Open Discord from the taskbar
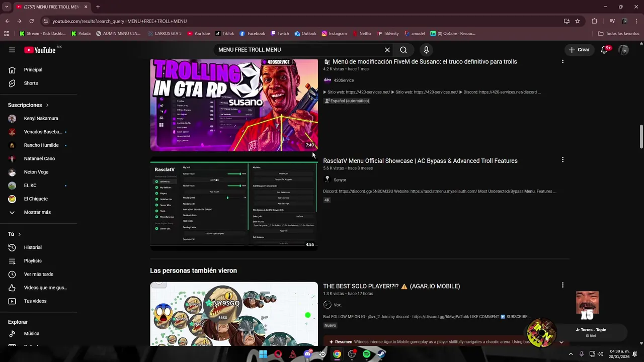This screenshot has width=644, height=362. tap(307, 354)
